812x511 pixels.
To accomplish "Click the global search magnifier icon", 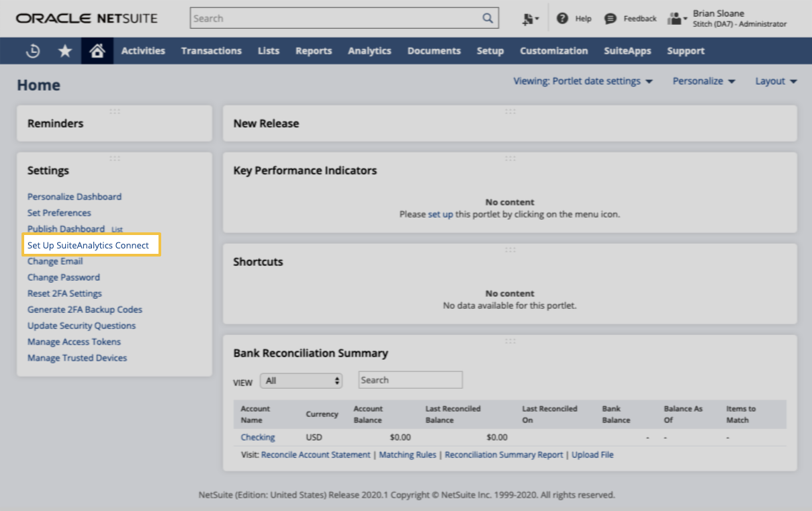I will point(488,17).
